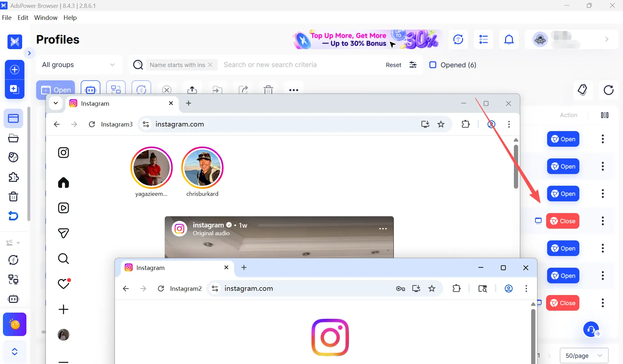Screen dimensions: 623x364
Task: Toggle the sidebar collapse up/down arrows
Action: coord(15,352)
